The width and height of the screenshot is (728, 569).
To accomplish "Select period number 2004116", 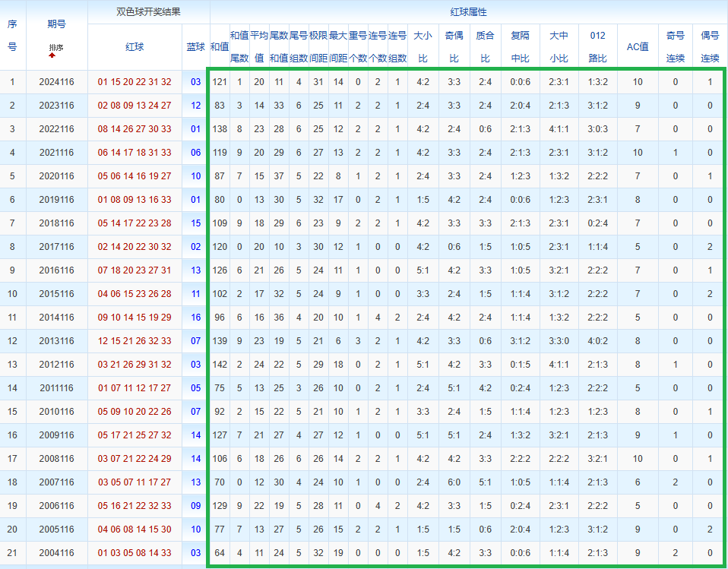I will [57, 553].
